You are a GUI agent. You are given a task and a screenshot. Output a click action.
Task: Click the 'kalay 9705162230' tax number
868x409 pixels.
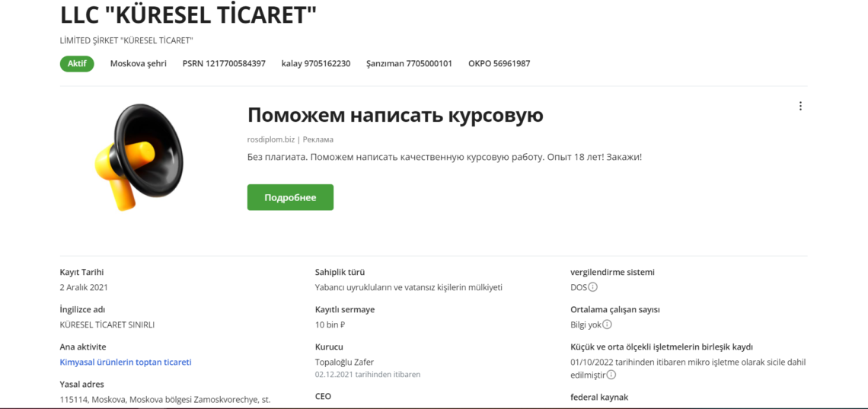tap(315, 64)
